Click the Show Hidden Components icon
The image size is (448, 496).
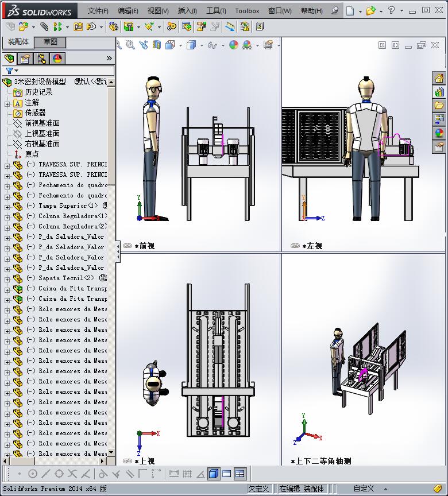(113, 26)
